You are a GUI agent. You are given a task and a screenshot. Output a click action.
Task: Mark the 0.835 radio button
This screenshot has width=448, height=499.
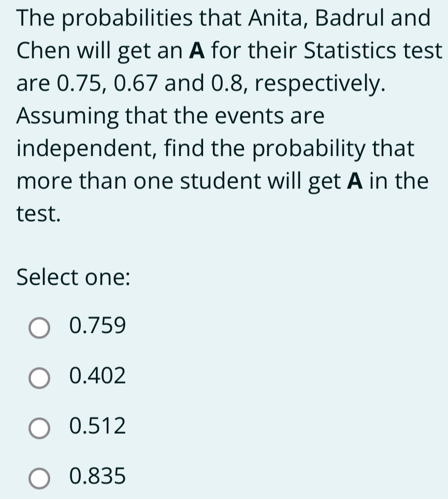(40, 477)
